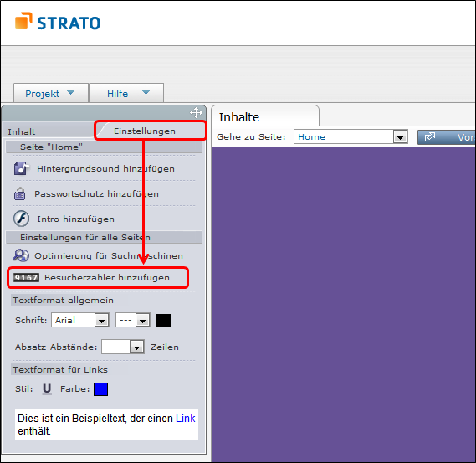476x463 pixels.
Task: Toggle the underline style for links
Action: coord(47,388)
